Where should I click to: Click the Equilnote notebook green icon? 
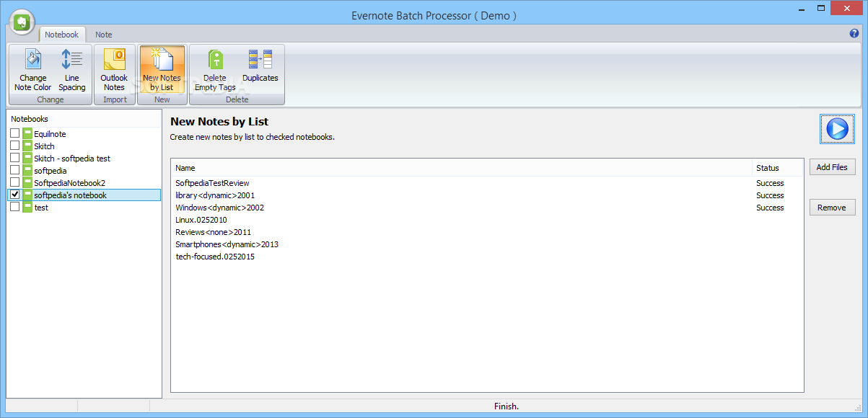click(27, 134)
